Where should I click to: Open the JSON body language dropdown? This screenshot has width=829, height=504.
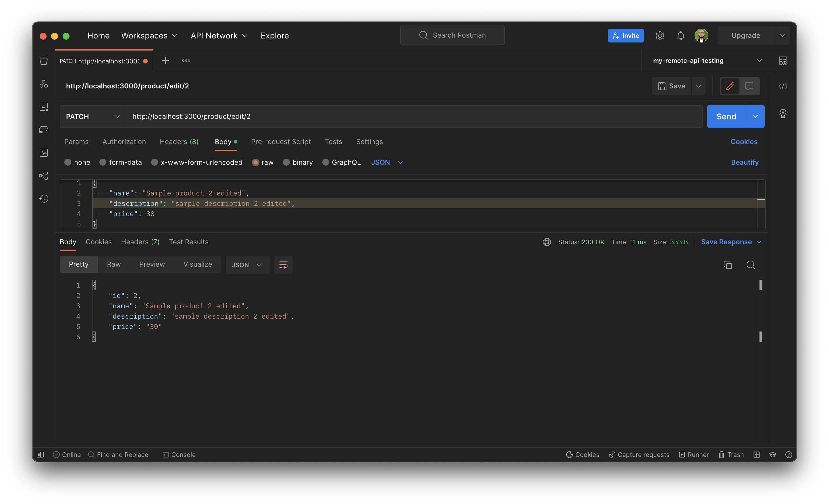tap(387, 162)
